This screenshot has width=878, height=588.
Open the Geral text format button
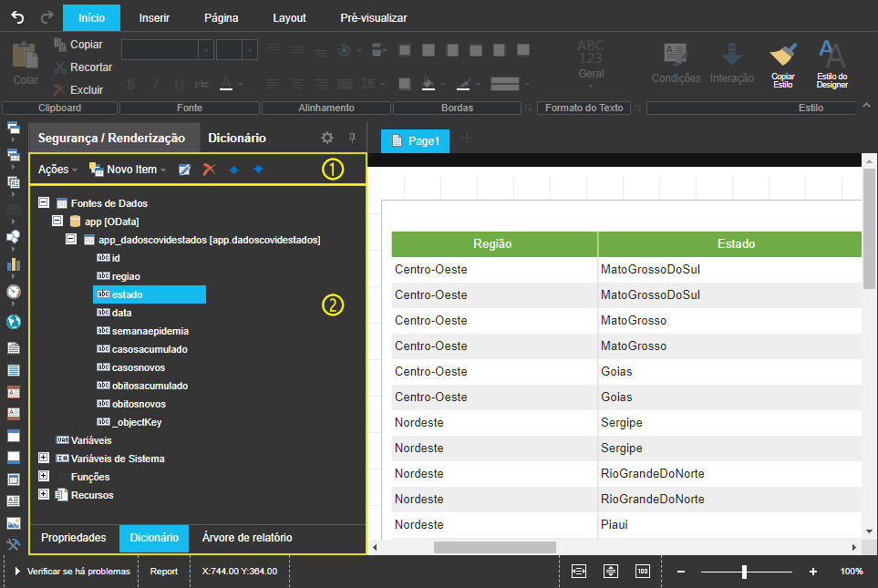(591, 63)
